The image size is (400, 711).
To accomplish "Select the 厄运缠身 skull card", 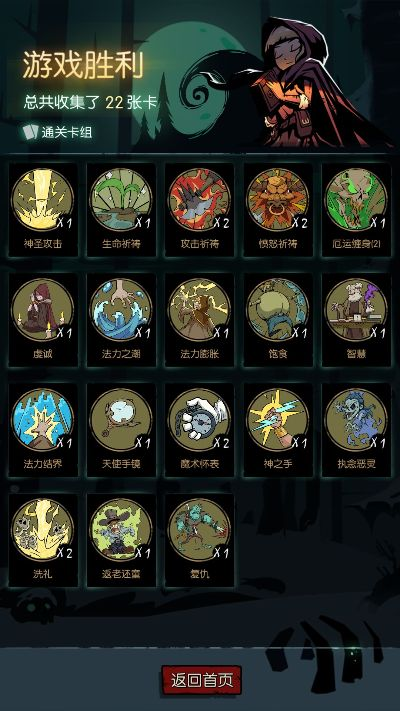I will click(x=356, y=200).
